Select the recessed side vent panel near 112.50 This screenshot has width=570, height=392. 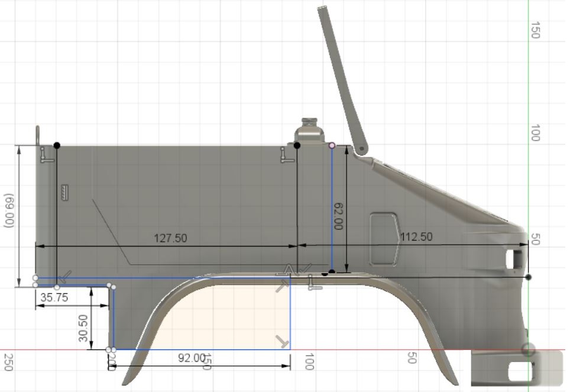coord(384,239)
